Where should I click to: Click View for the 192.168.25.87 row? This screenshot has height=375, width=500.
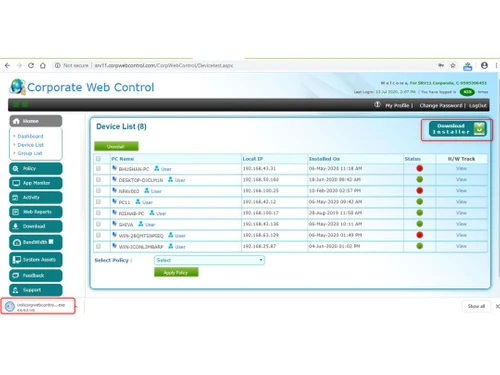pos(461,246)
